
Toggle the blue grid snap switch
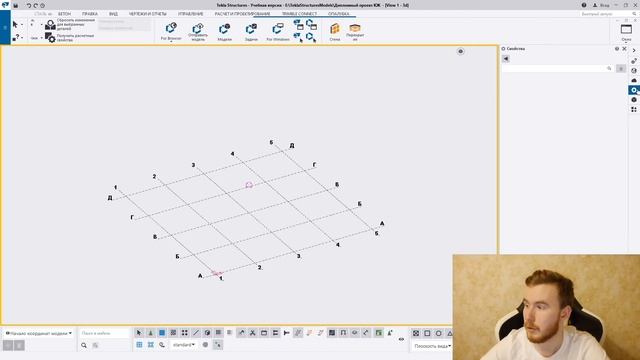[x=139, y=345]
